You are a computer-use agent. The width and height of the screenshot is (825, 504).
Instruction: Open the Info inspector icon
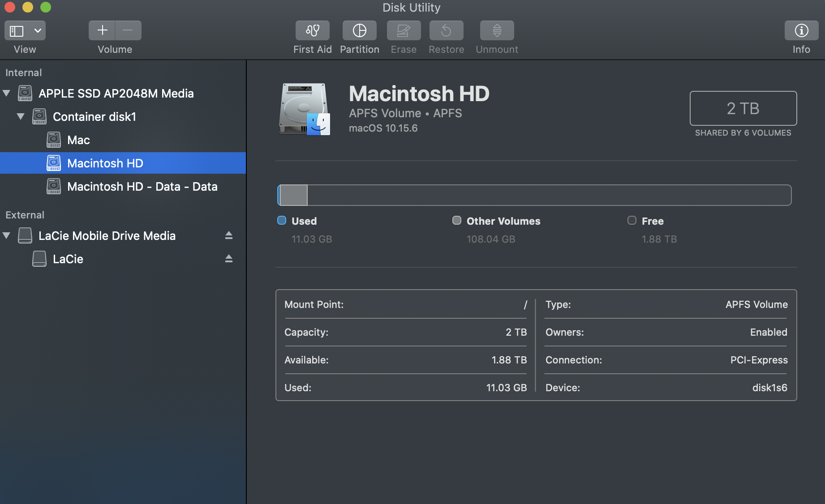[801, 30]
